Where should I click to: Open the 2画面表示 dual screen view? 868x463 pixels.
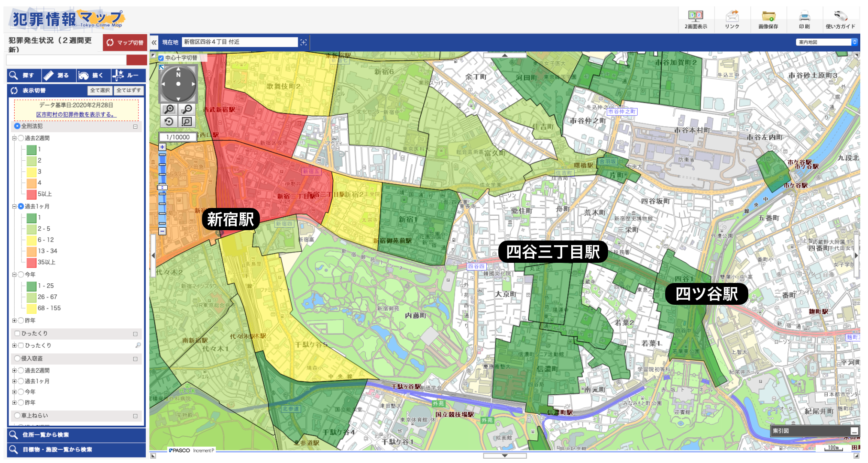[x=696, y=20]
